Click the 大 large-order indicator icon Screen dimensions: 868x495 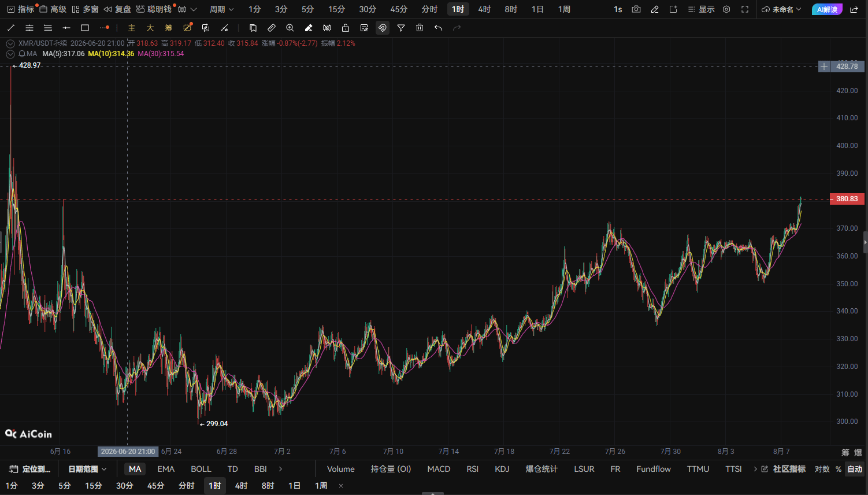pyautogui.click(x=150, y=28)
